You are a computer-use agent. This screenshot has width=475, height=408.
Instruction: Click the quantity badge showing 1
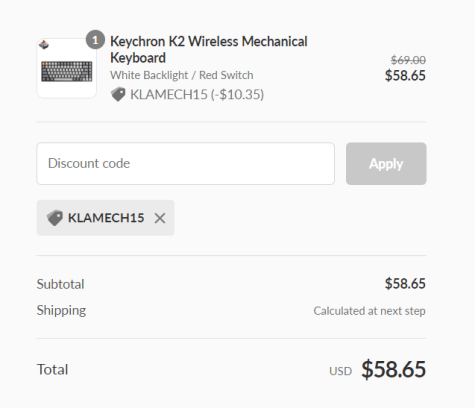point(95,40)
